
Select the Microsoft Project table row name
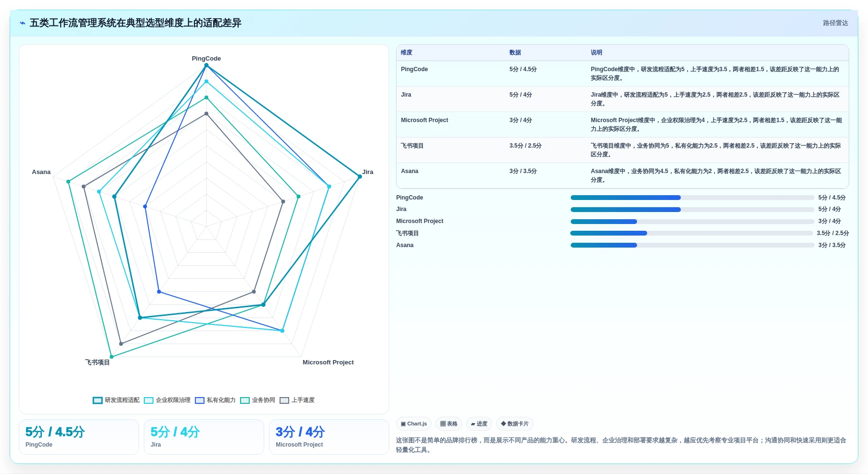[424, 120]
